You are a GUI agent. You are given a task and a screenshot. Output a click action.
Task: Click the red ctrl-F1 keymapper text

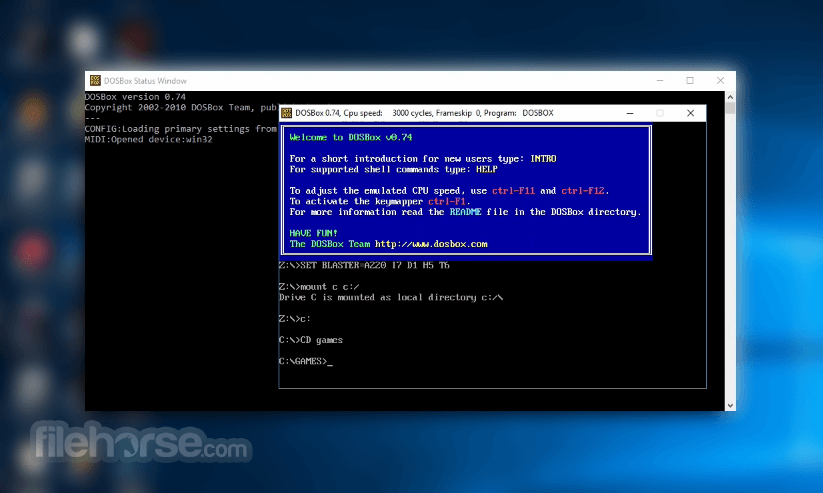[x=447, y=202]
